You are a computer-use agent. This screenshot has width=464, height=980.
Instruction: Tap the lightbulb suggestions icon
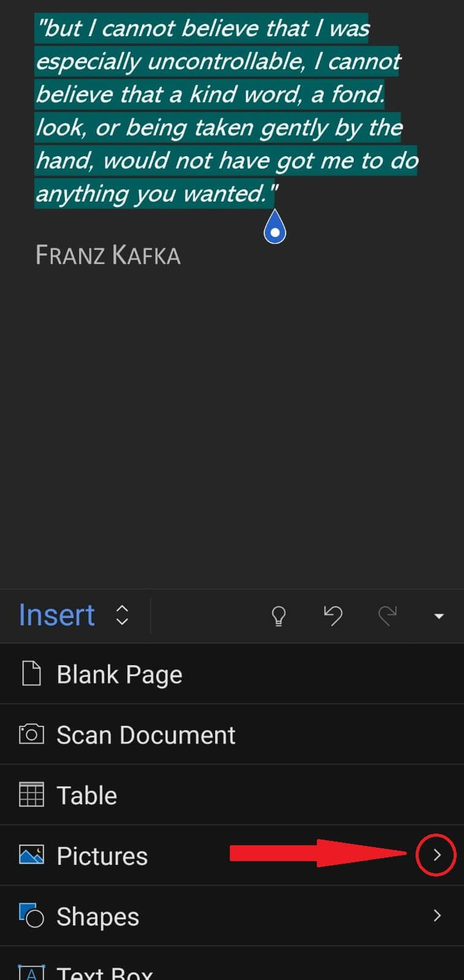(279, 616)
